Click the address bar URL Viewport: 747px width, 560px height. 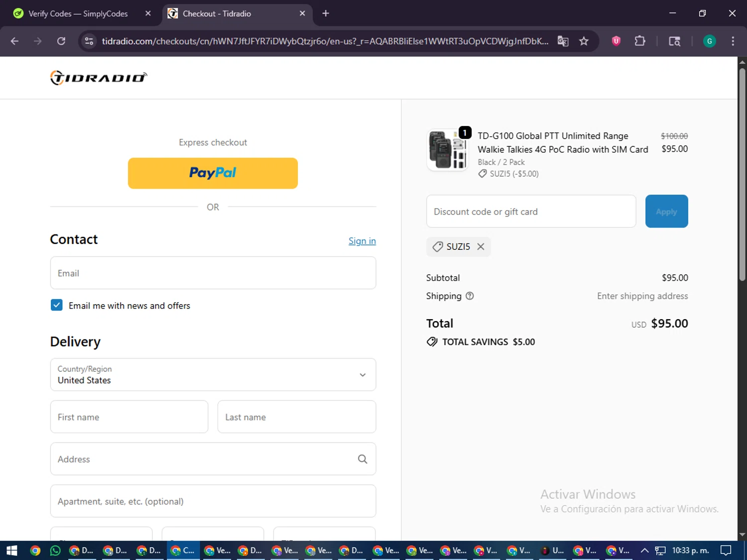pos(325,41)
